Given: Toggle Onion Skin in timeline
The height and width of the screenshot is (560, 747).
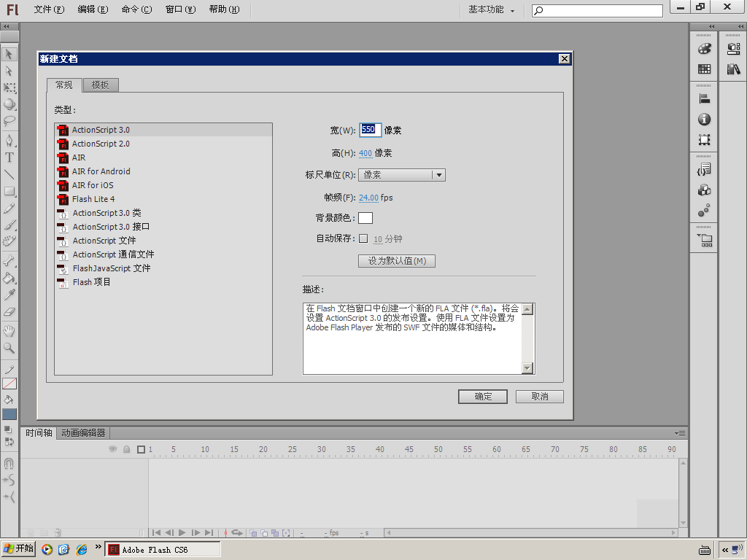Looking at the screenshot, I should point(253,533).
